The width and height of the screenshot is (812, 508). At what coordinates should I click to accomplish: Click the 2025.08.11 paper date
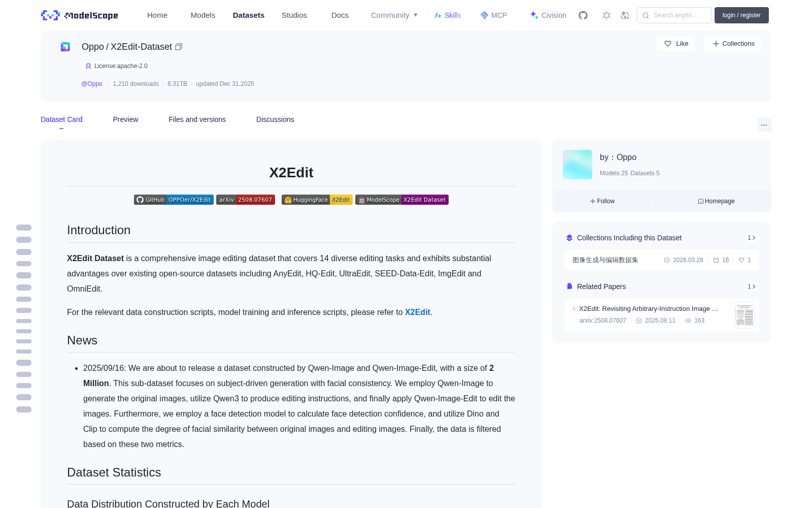tap(660, 321)
